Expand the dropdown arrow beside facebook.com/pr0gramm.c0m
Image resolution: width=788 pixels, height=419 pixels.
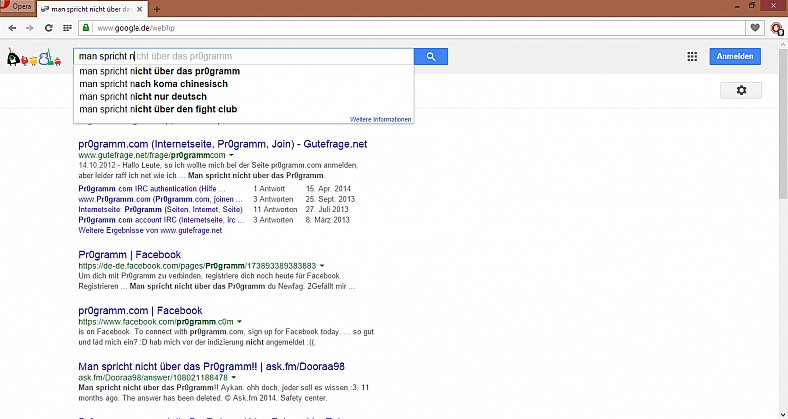click(240, 322)
